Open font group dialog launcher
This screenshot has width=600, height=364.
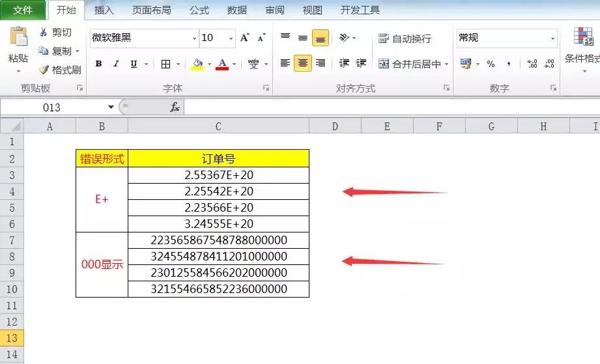click(x=266, y=88)
